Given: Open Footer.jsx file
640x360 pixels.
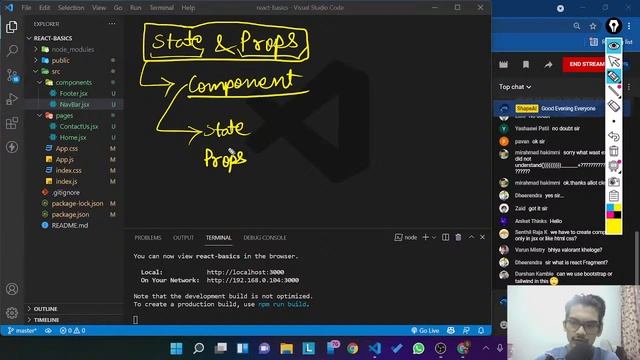Looking at the screenshot, I should (73, 93).
